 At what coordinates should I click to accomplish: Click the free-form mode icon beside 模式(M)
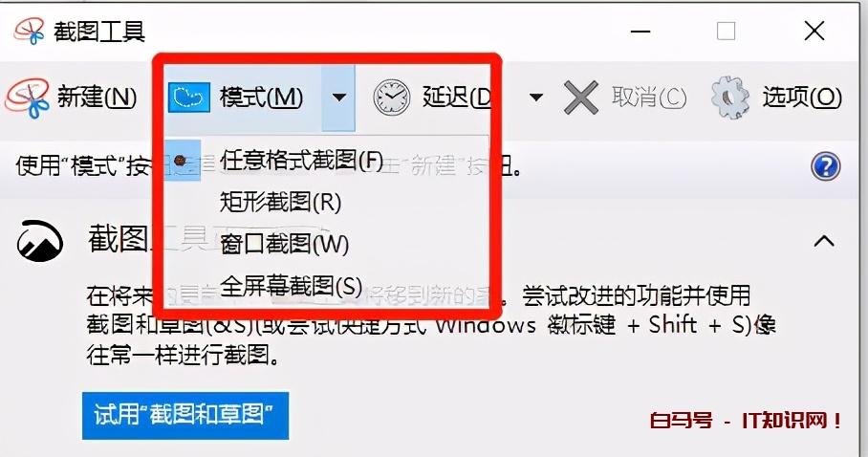click(x=188, y=98)
